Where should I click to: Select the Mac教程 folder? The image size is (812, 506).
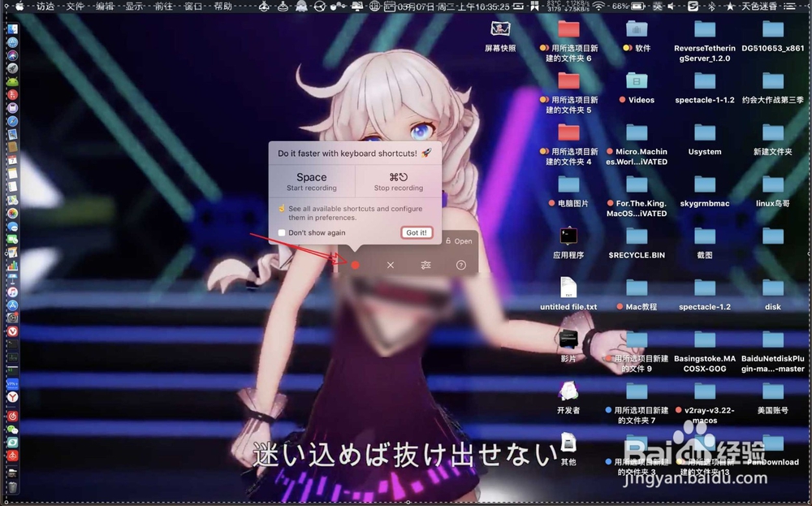click(x=637, y=288)
